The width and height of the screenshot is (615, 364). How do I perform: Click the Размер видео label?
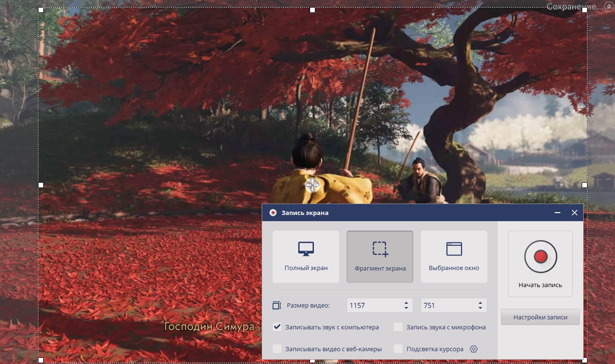coord(308,305)
